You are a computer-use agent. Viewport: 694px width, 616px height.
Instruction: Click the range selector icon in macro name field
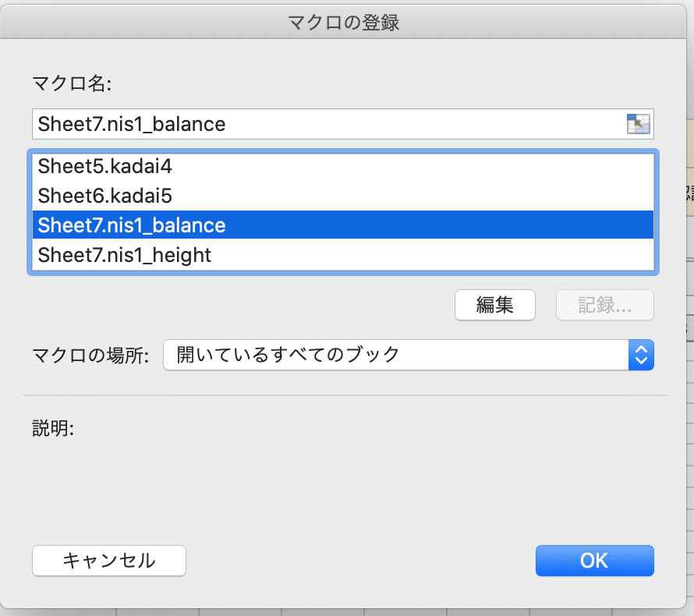638,124
